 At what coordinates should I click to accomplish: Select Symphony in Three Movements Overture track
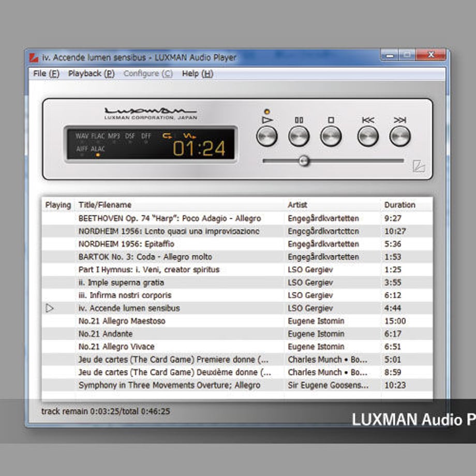(237, 385)
